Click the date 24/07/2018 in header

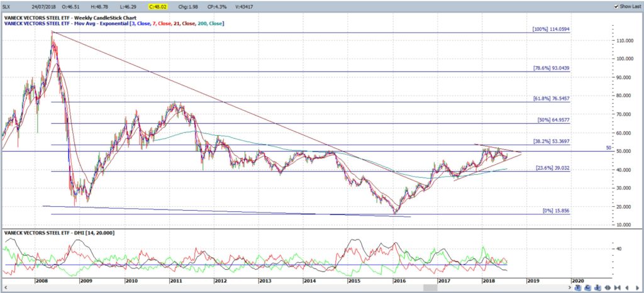45,6
